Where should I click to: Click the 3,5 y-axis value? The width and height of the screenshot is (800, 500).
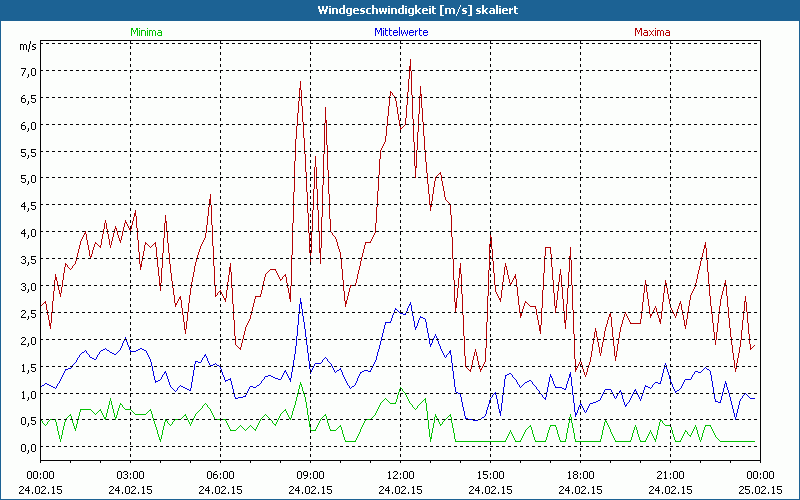coord(26,259)
